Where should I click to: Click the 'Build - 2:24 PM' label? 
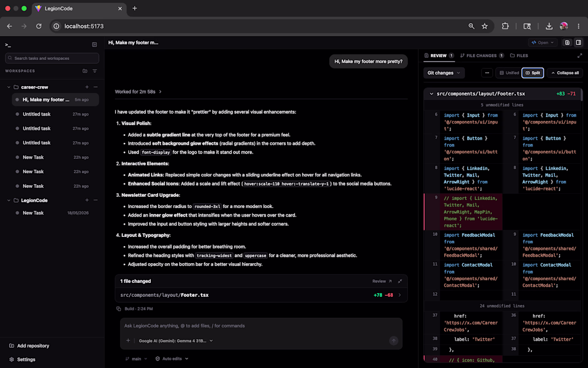click(x=139, y=309)
